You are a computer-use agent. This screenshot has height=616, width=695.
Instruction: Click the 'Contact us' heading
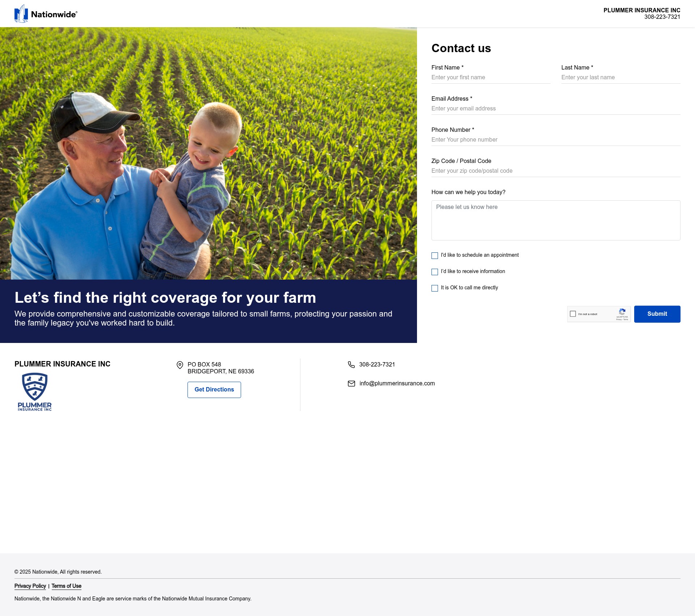[461, 48]
